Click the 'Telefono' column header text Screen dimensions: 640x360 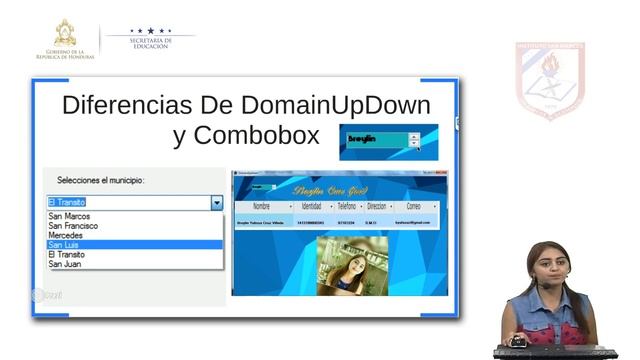347,206
